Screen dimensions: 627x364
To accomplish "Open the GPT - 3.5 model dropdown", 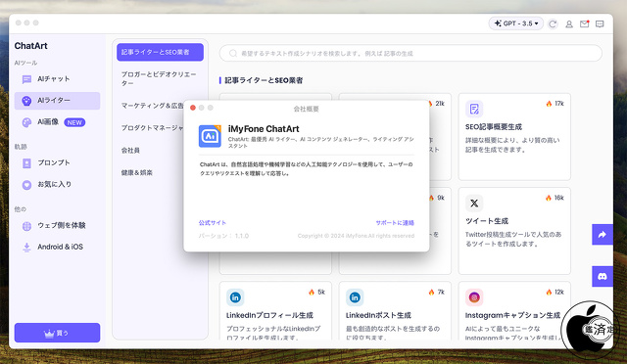I will [x=516, y=23].
